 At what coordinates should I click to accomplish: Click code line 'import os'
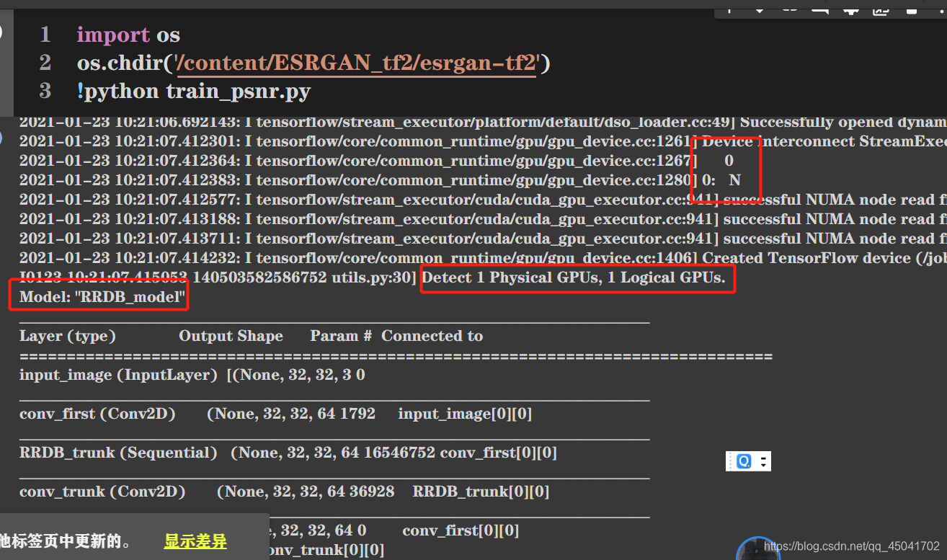pyautogui.click(x=128, y=35)
